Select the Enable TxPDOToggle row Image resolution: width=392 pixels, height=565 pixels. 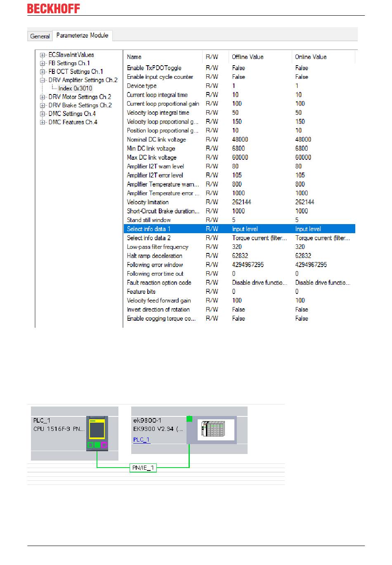point(239,68)
